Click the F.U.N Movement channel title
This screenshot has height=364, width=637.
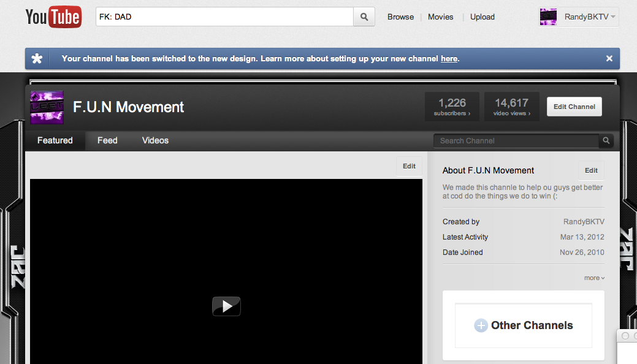click(x=128, y=107)
